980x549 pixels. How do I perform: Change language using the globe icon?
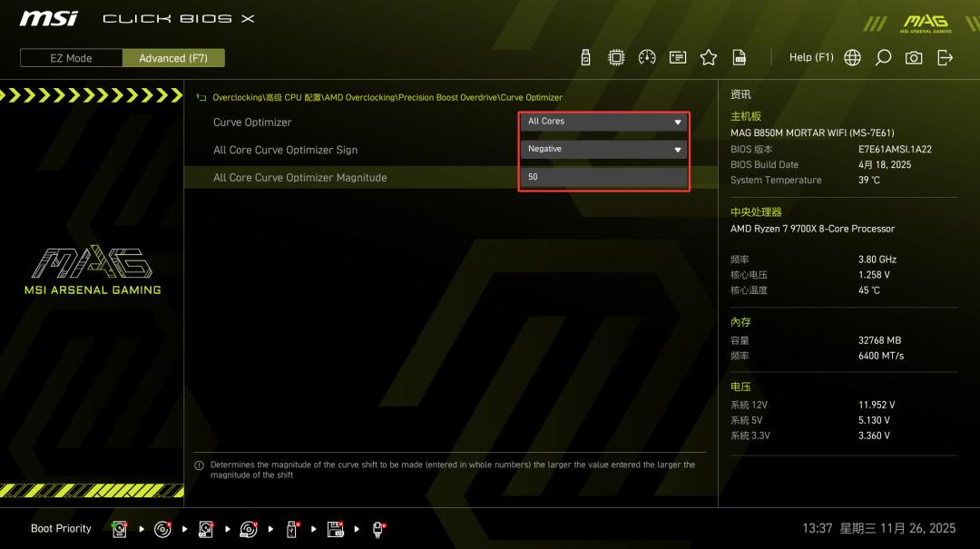click(852, 57)
